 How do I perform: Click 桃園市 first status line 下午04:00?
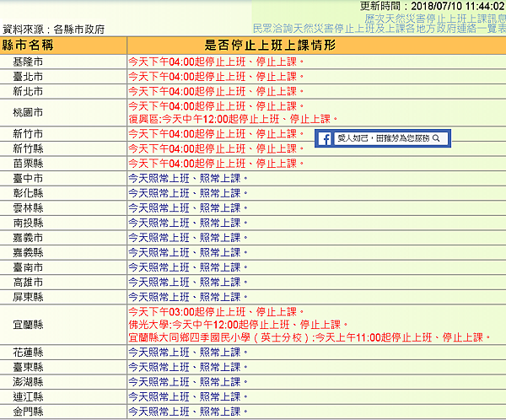click(x=216, y=106)
